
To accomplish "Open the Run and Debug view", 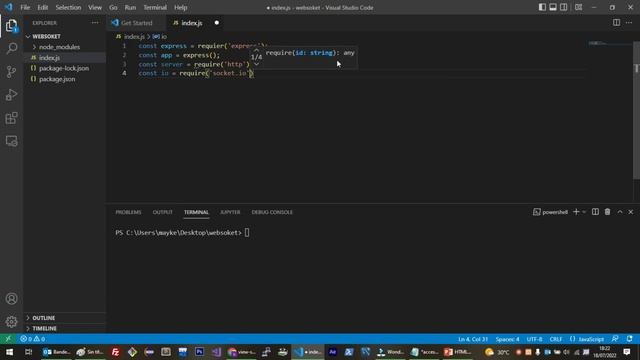I will [x=11, y=95].
